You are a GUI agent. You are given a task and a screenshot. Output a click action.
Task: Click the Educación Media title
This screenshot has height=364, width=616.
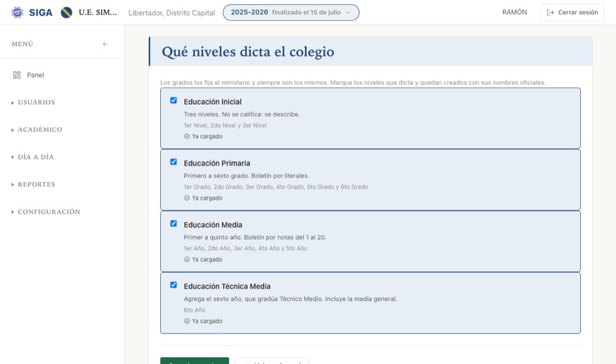tap(213, 225)
